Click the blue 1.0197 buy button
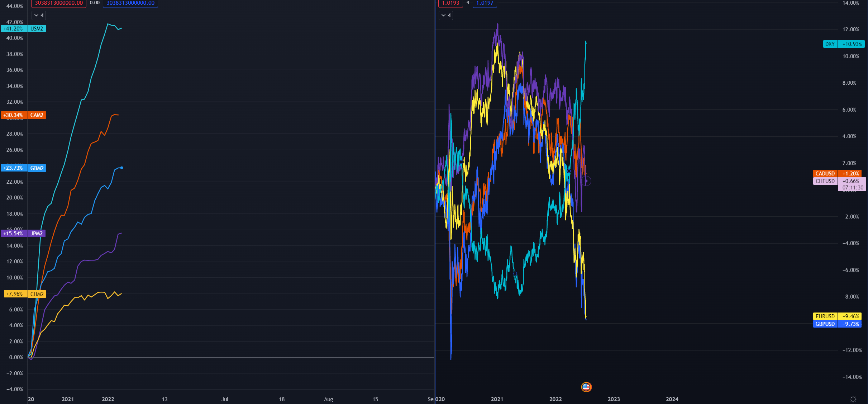868x404 pixels. pos(485,3)
